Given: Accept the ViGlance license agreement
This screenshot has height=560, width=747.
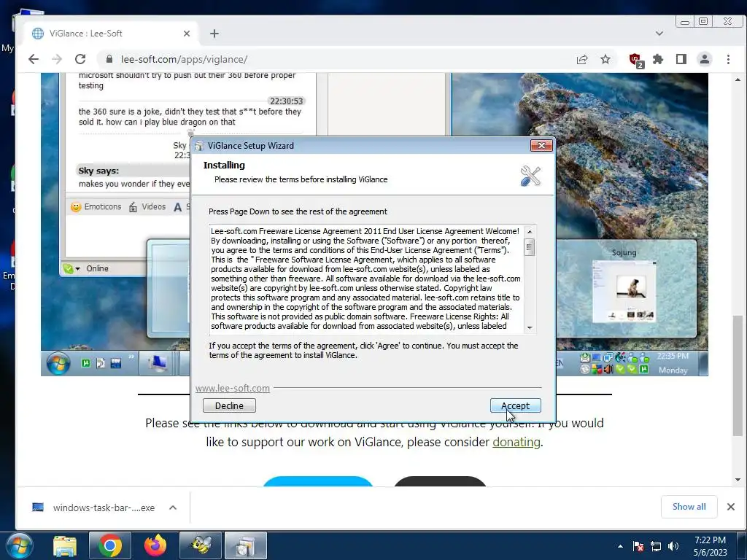Looking at the screenshot, I should click(x=516, y=405).
